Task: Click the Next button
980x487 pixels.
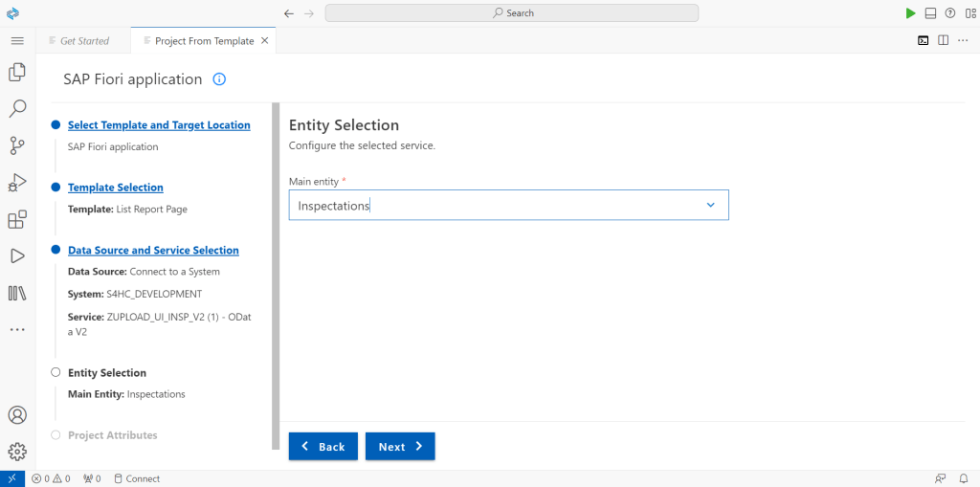Action: point(400,447)
